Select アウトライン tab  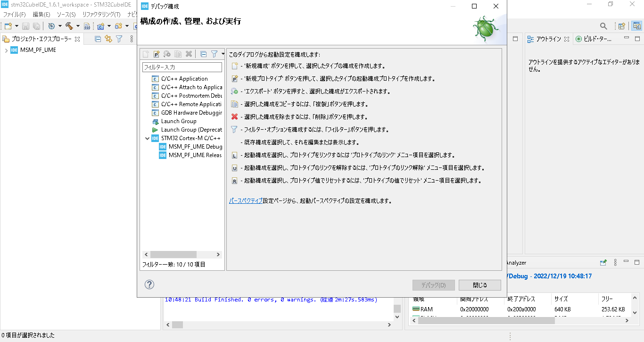(x=548, y=39)
